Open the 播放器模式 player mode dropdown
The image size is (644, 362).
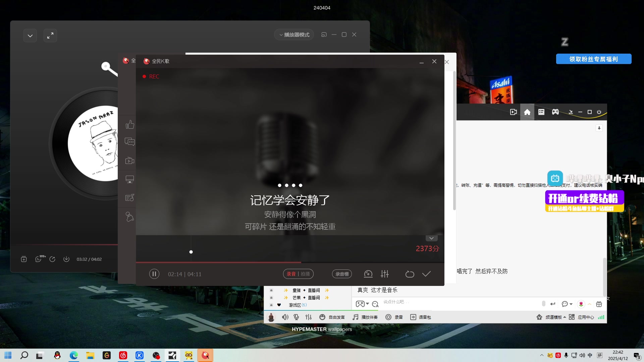[x=294, y=35]
